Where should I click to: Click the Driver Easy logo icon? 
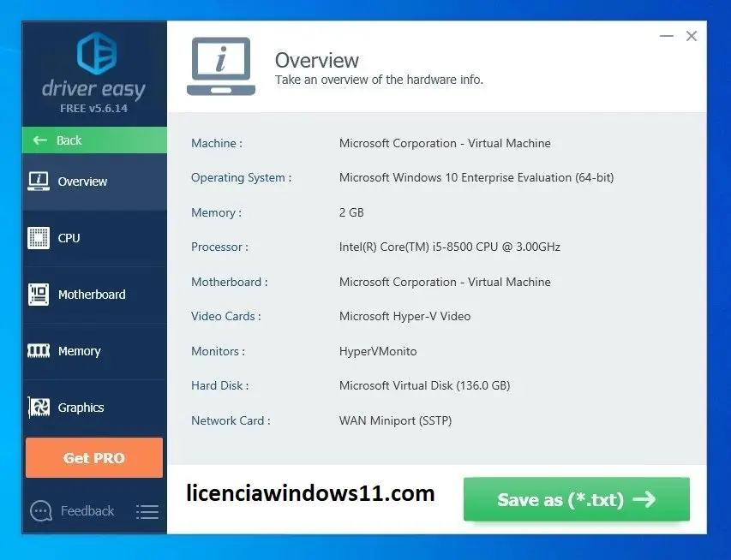pyautogui.click(x=97, y=52)
